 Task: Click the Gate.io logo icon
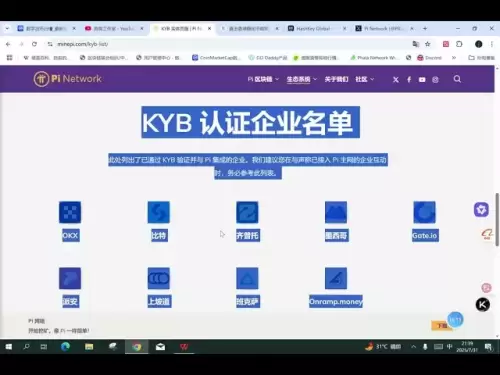point(424,212)
